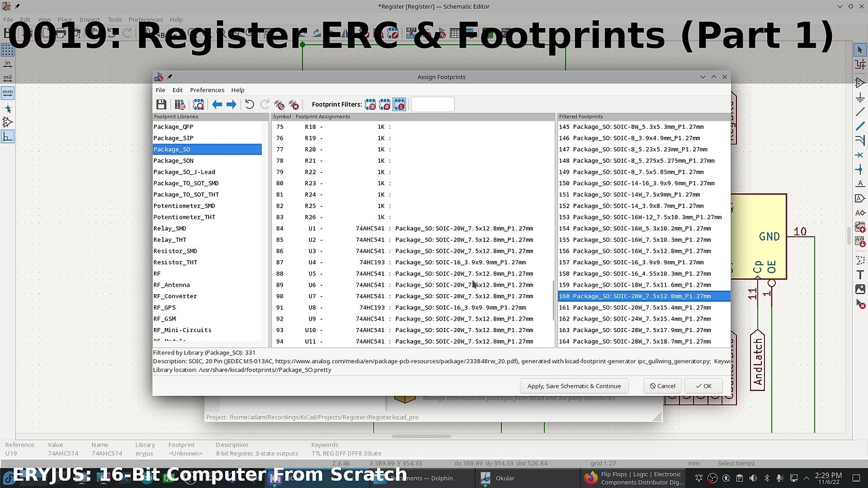Viewport: 868px width, 488px height.
Task: Open the File menu in Assign Footprints
Action: click(160, 90)
